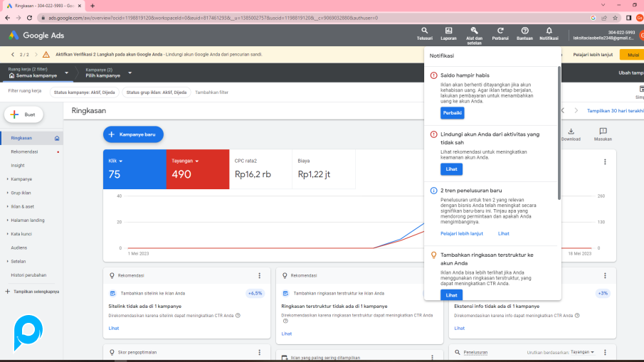Select Rekomendasi in the sidebar menu
Screen dimensions: 644x362
coord(24,151)
